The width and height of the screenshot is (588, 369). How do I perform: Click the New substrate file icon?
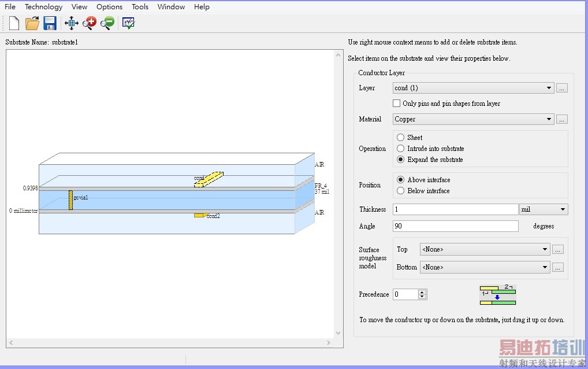14,23
